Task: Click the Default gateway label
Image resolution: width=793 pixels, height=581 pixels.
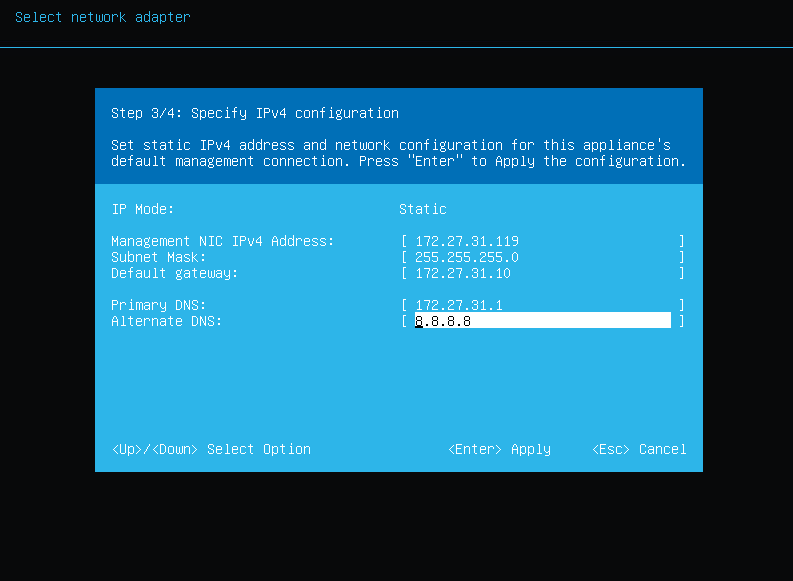Action: coord(174,274)
